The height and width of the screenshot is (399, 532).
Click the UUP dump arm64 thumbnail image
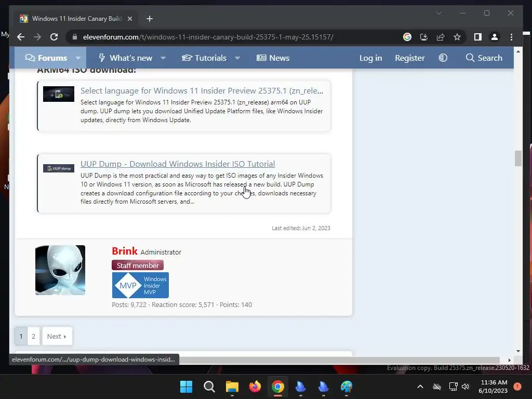coord(58,94)
